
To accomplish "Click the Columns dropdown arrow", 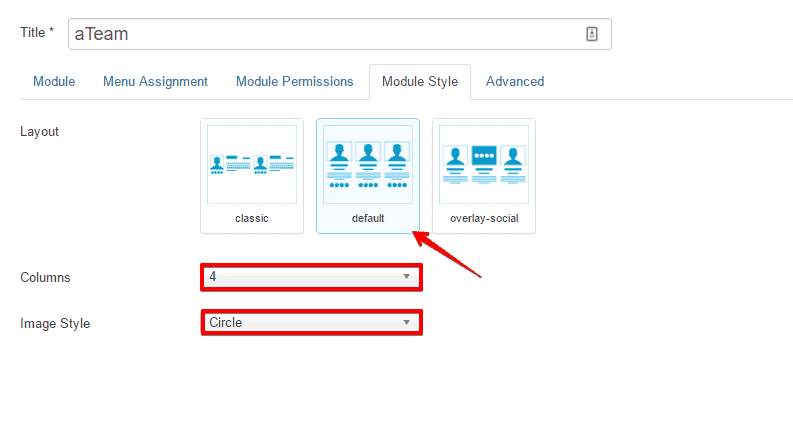I will click(406, 276).
